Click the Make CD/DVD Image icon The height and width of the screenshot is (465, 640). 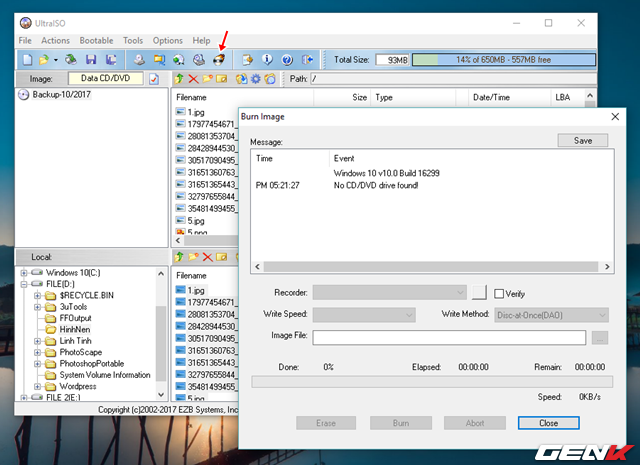pos(140,60)
